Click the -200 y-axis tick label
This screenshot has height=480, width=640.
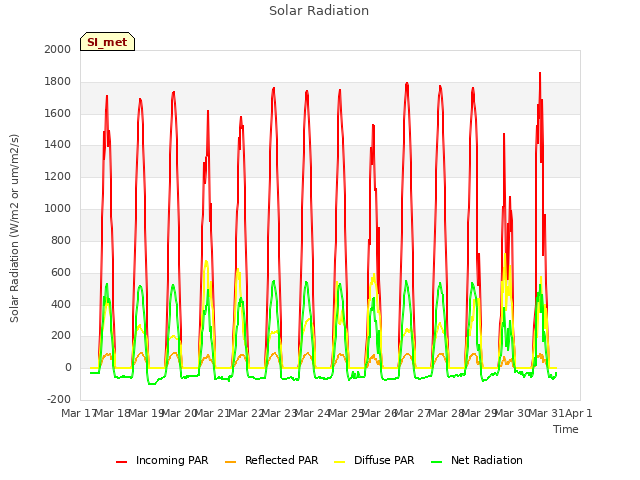coord(59,400)
